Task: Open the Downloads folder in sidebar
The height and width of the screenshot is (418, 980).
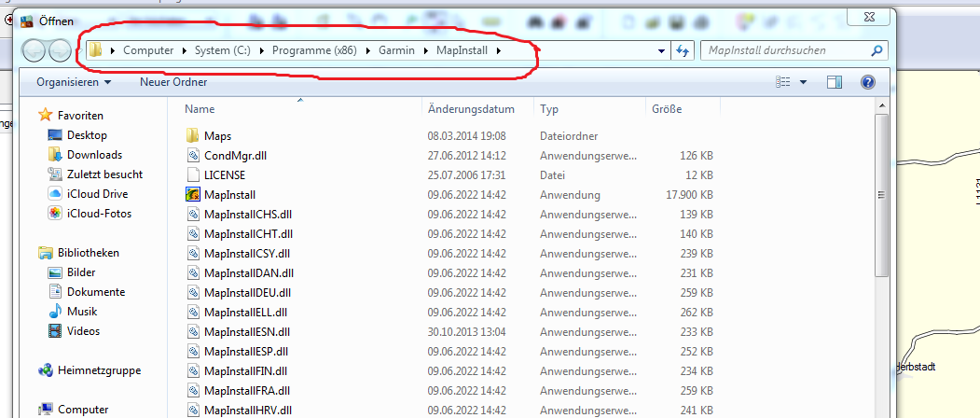Action: pyautogui.click(x=94, y=155)
